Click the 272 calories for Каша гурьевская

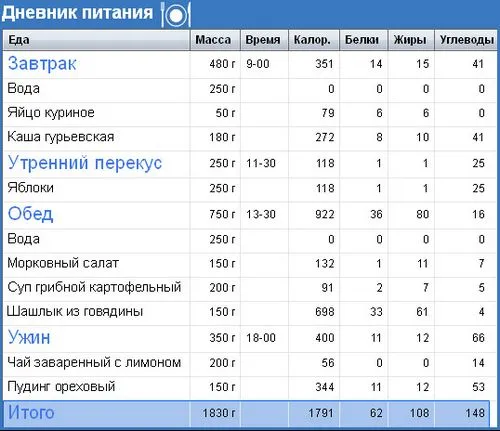(x=325, y=137)
